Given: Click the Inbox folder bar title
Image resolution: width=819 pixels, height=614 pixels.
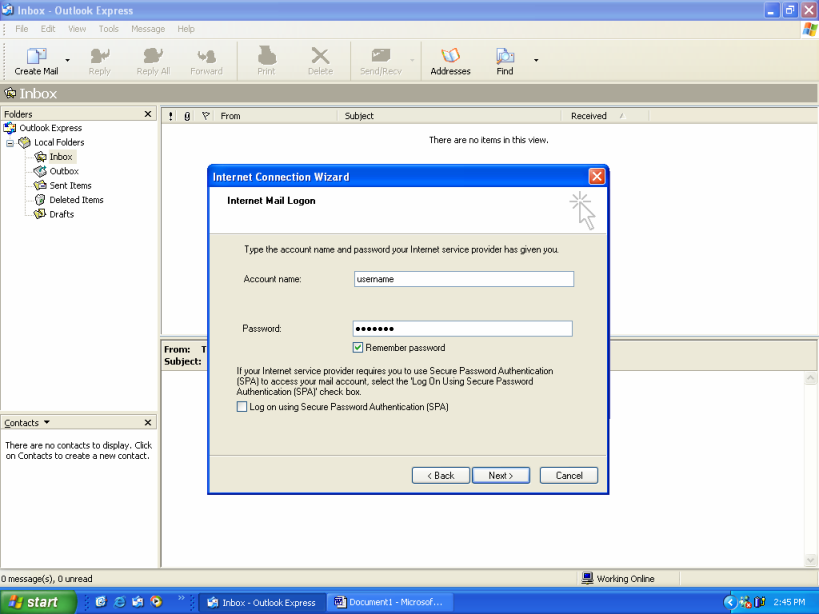Looking at the screenshot, I should click(38, 93).
